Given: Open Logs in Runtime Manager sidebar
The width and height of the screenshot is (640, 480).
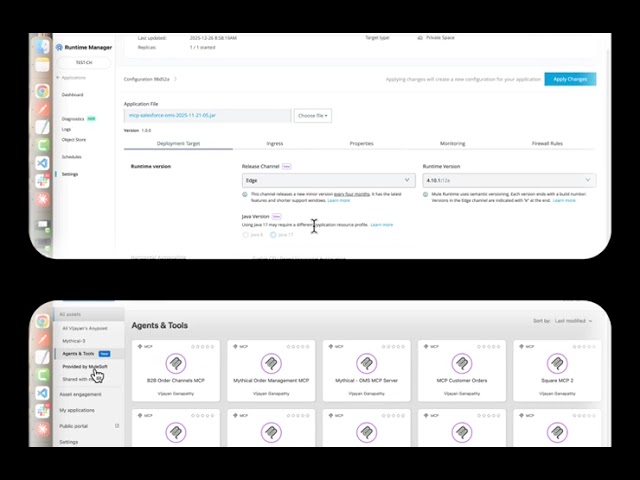Looking at the screenshot, I should (x=66, y=129).
